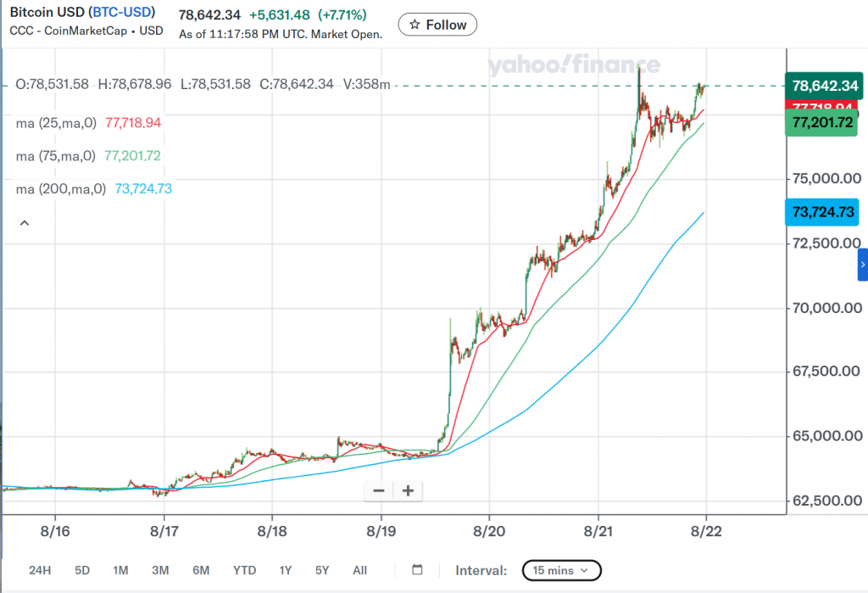Screen dimensions: 868x593
Task: Select the 1M range
Action: [120, 570]
